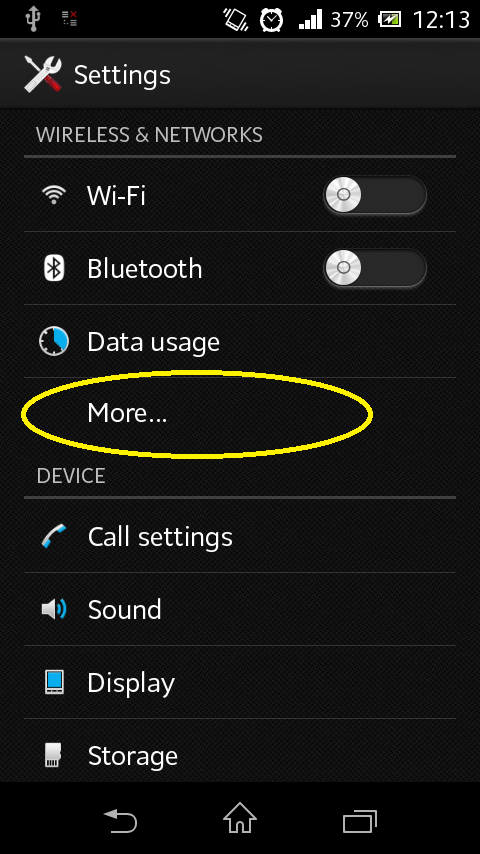The height and width of the screenshot is (854, 480).
Task: Open the Sound settings entry
Action: tap(240, 609)
